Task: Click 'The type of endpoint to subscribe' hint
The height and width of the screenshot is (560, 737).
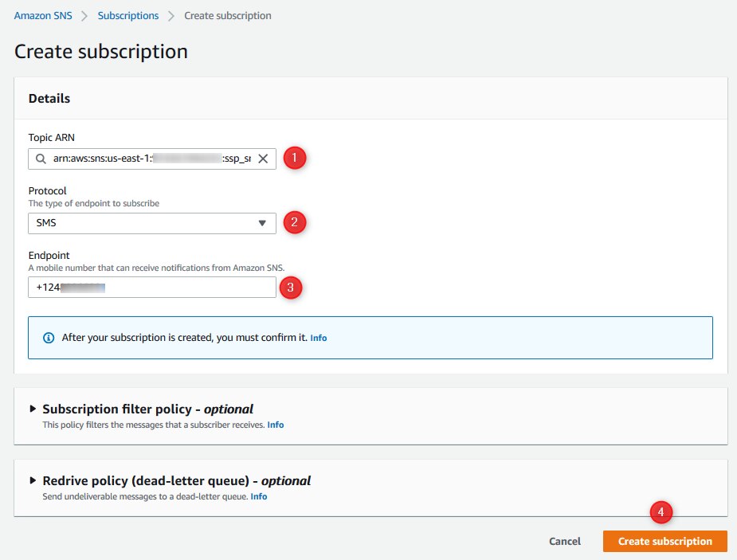Action: [x=93, y=203]
